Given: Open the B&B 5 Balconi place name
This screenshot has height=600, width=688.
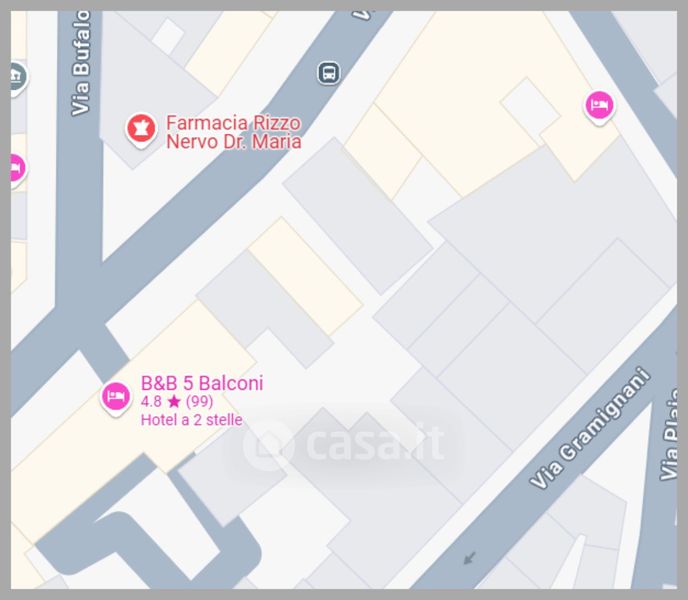Looking at the screenshot, I should [202, 383].
